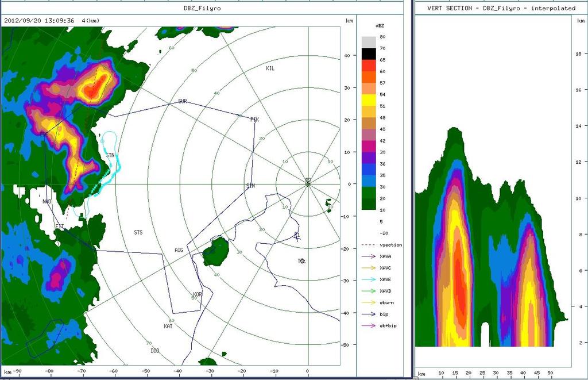Click the DBZ_Filyro panel title
This screenshot has height=380, width=588.
[x=202, y=8]
